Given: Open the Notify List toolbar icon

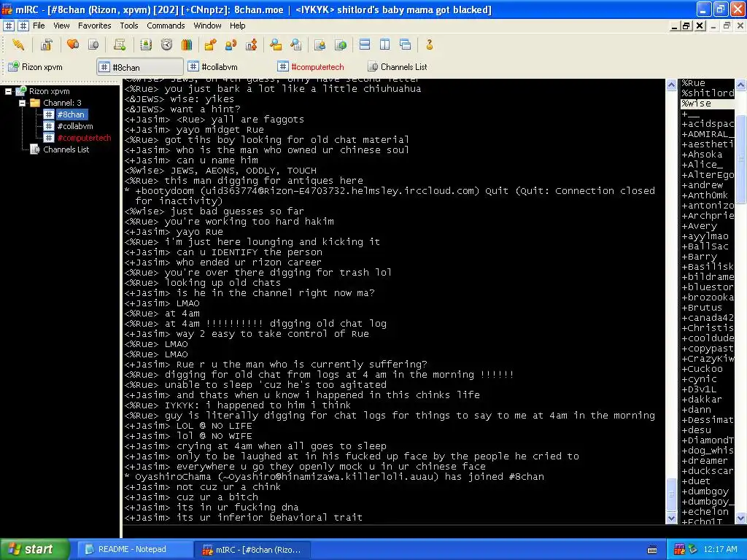Looking at the screenshot, I should (x=320, y=44).
